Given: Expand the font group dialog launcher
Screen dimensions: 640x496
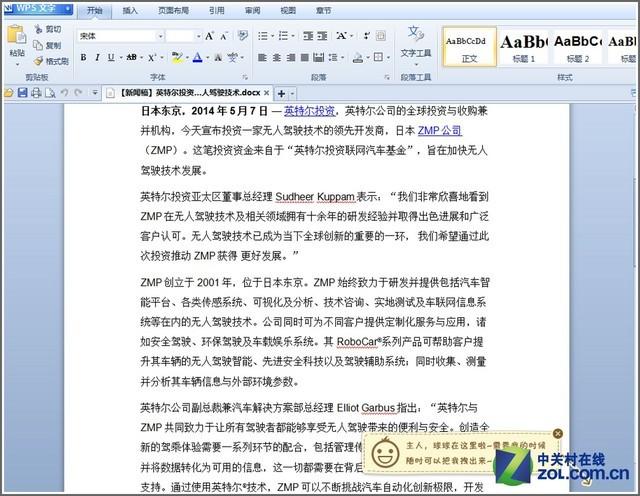Looking at the screenshot, I should tap(245, 77).
